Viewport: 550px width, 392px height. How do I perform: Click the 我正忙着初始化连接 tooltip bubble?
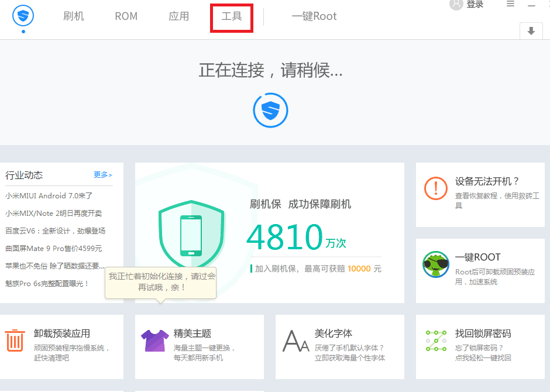161,282
